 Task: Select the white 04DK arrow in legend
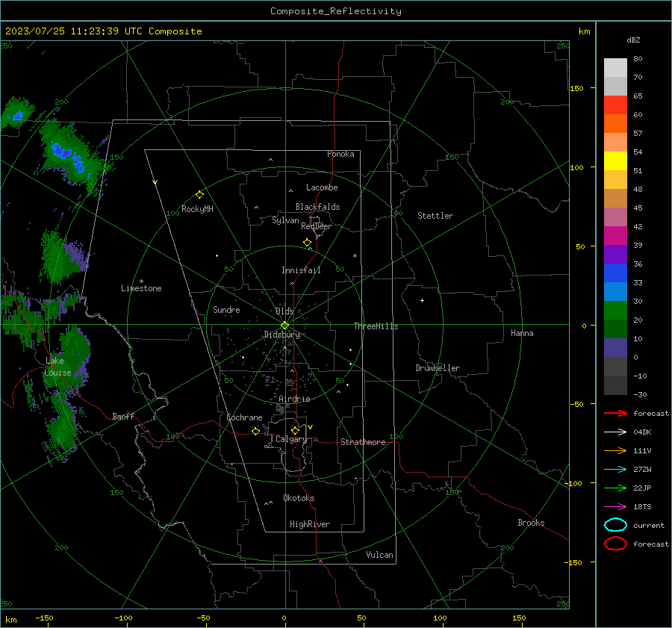(615, 432)
